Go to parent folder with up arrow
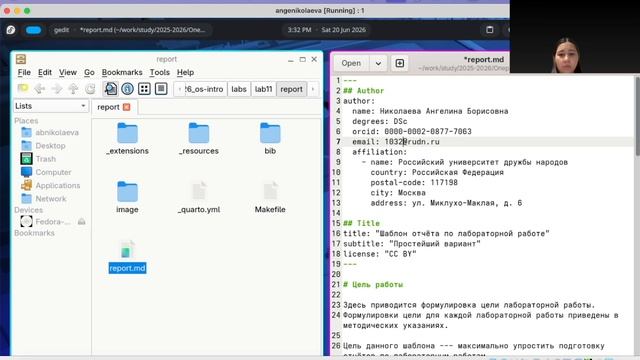 click(73, 89)
